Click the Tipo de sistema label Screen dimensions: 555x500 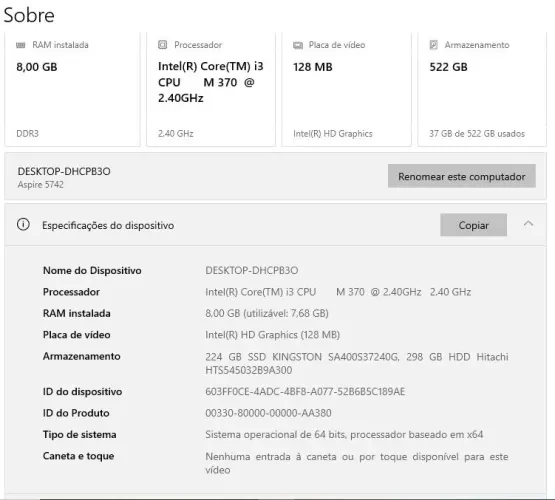[80, 434]
